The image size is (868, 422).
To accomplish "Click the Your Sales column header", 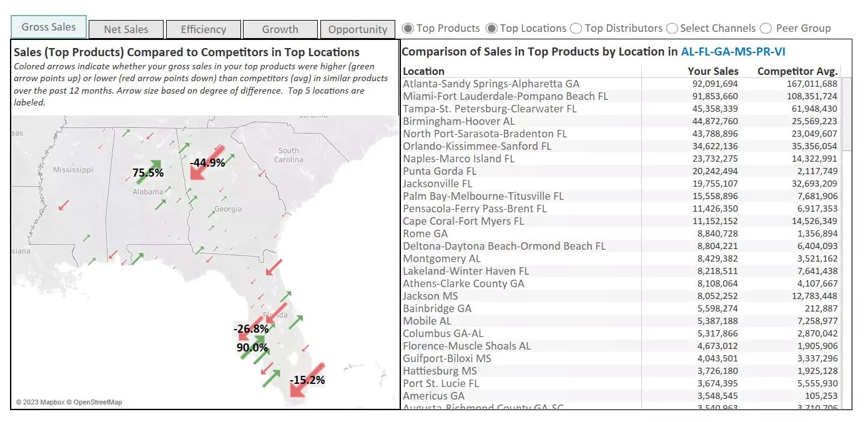I will pos(713,71).
